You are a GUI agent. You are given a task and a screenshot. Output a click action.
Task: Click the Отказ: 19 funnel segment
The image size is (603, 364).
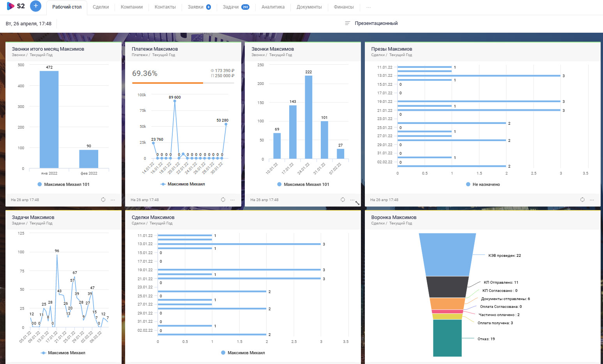447,338
